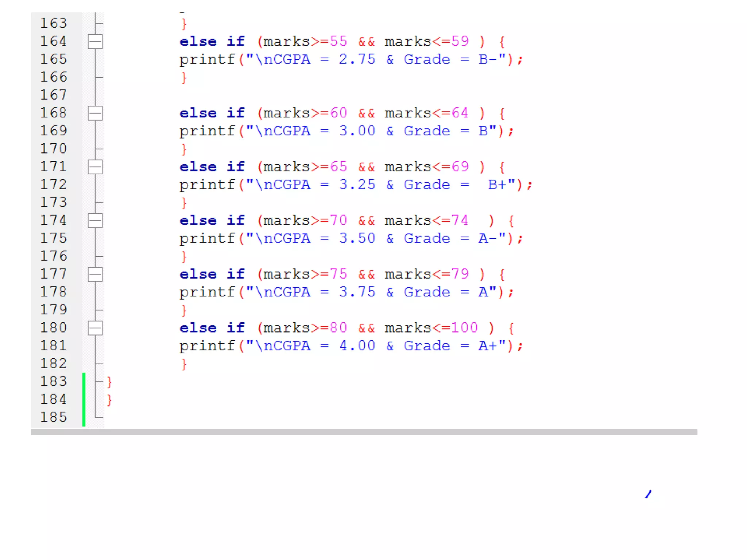Collapse the fold at line 164

(x=95, y=42)
